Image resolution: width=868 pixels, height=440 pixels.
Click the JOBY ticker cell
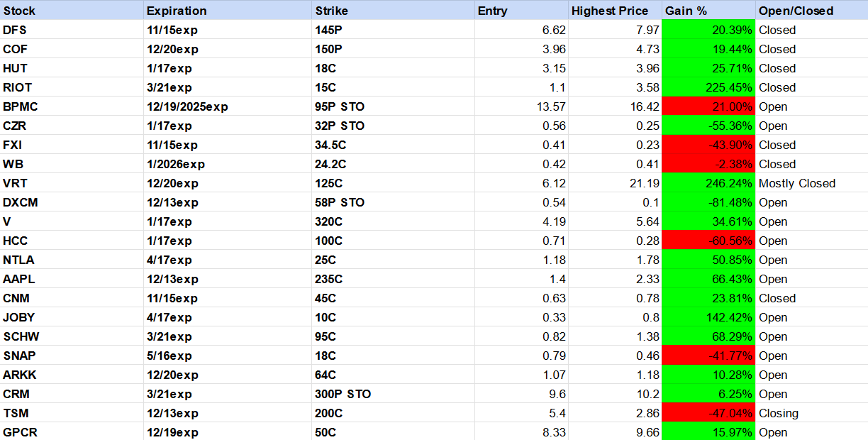point(72,317)
